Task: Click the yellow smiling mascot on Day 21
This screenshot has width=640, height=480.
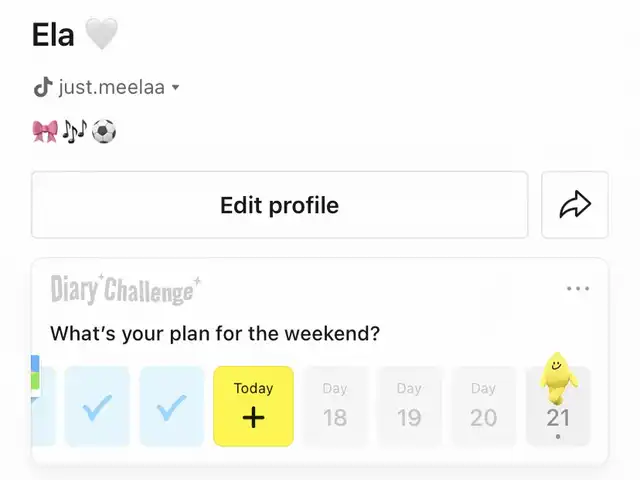Action: coord(558,378)
